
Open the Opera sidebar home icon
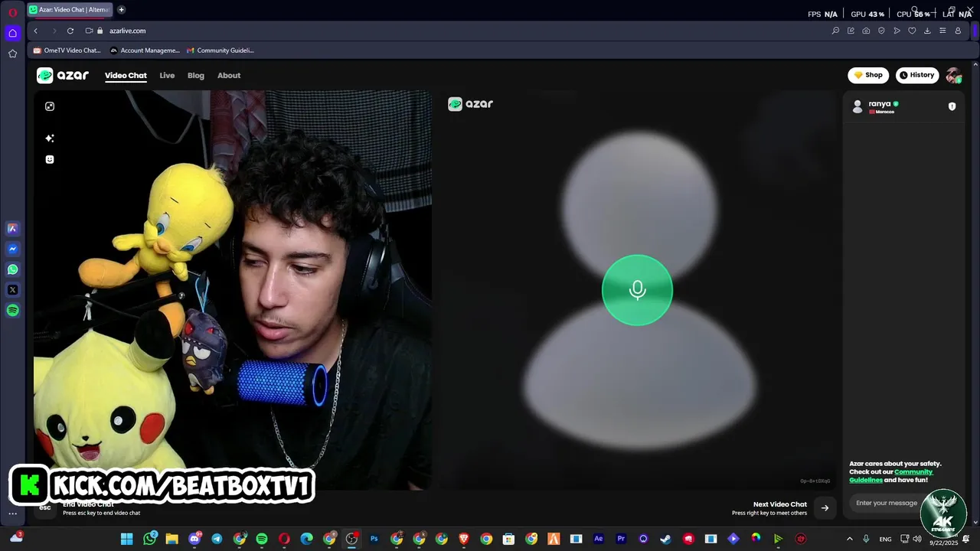[x=12, y=33]
